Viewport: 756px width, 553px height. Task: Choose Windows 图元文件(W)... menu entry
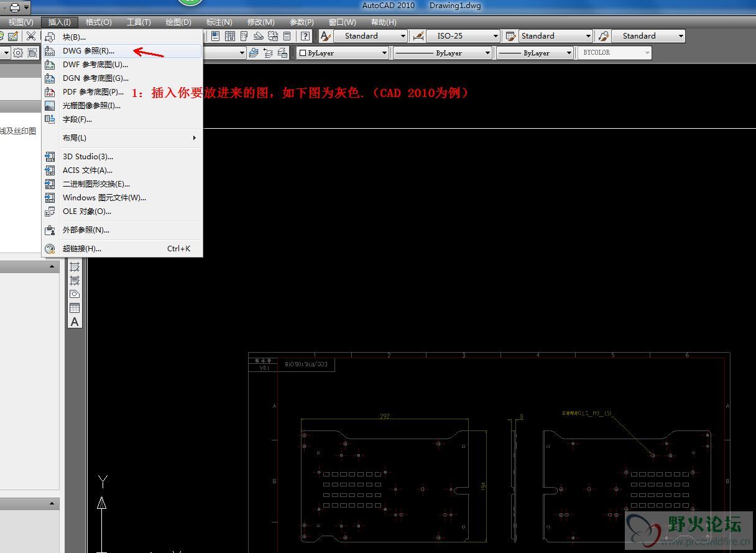tap(122, 198)
